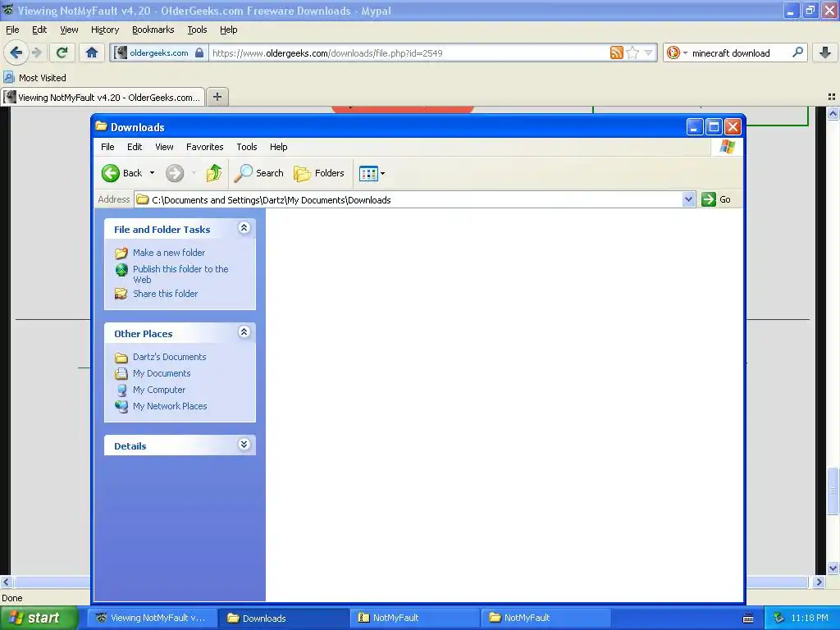Click the green Go arrow button
This screenshot has width=840, height=630.
pyautogui.click(x=709, y=199)
